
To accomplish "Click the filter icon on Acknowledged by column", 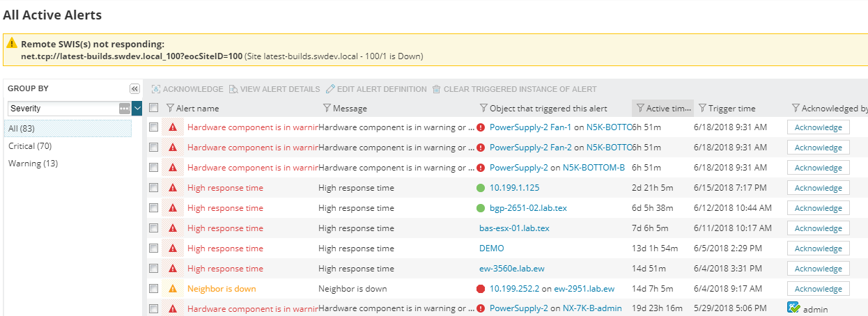I will pyautogui.click(x=796, y=108).
